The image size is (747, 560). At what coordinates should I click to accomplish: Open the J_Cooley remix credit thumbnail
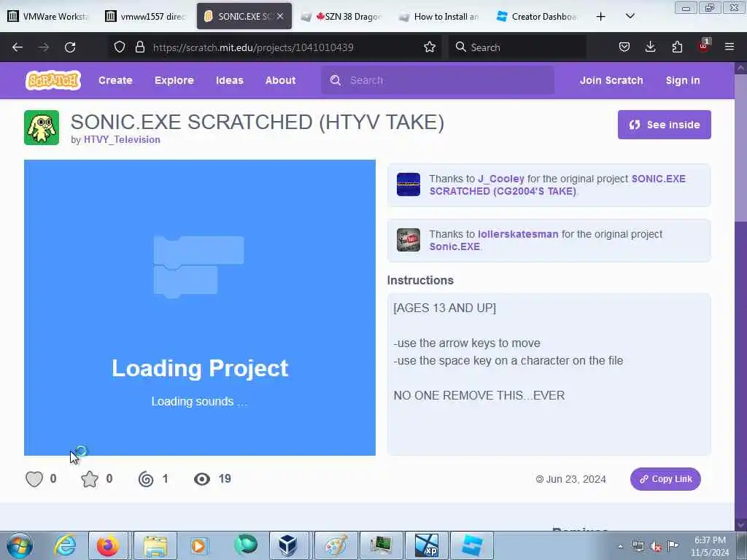pos(409,184)
